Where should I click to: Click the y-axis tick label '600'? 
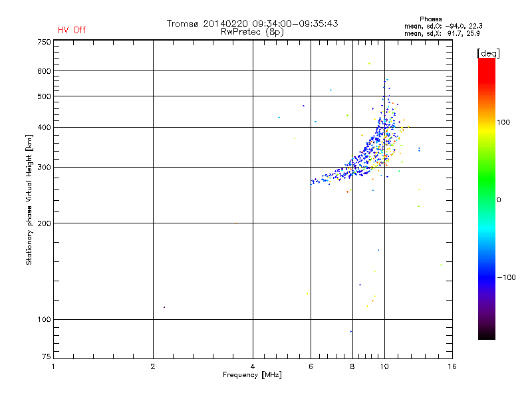pyautogui.click(x=44, y=71)
